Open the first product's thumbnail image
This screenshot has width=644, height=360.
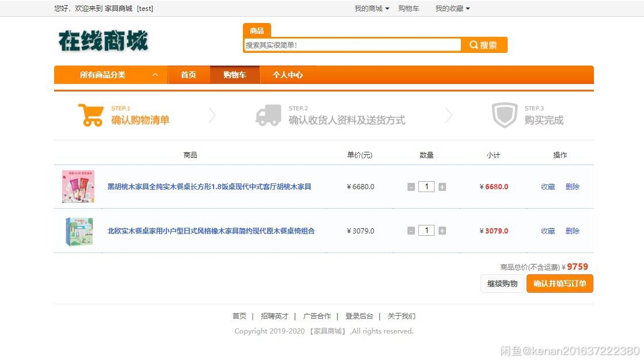point(78,186)
